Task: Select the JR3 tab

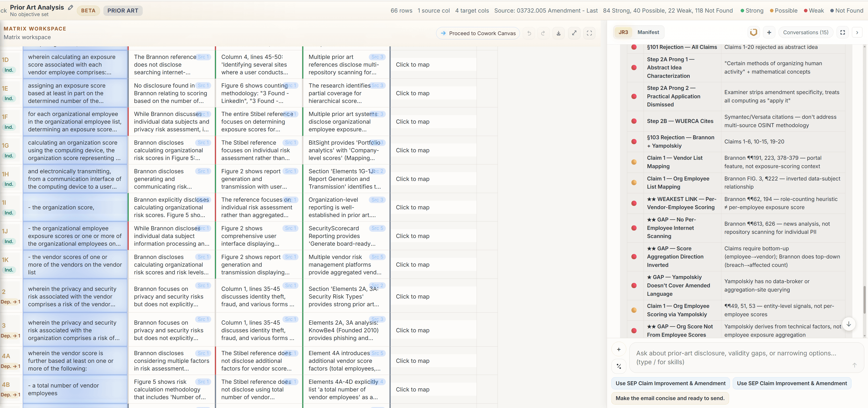Action: (x=623, y=32)
